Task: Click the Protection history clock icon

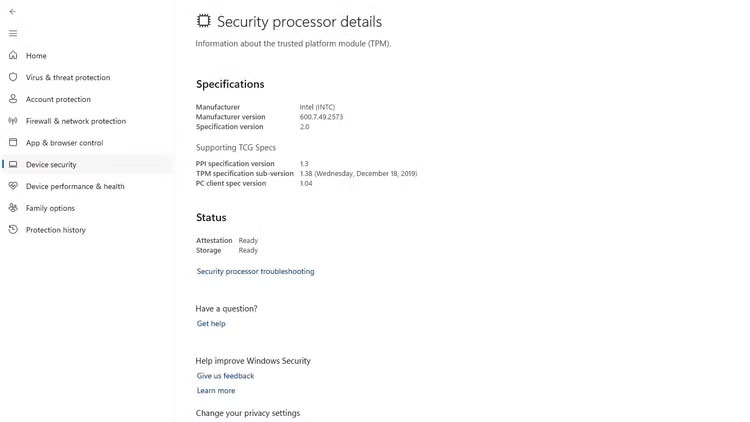Action: 13,230
